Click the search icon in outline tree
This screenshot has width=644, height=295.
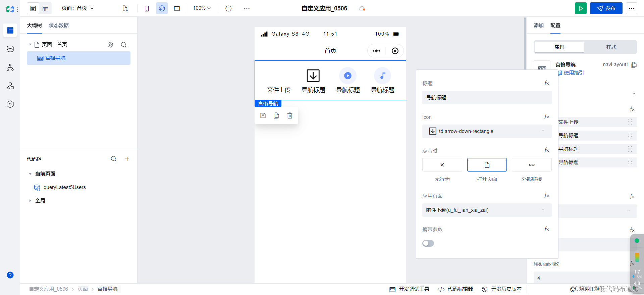tap(124, 45)
